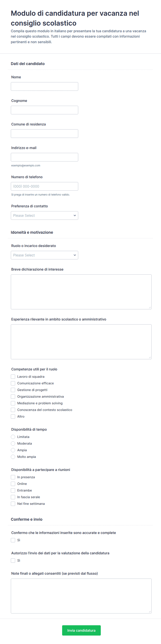Tick the Gestione di progetti checkbox

tap(13, 390)
